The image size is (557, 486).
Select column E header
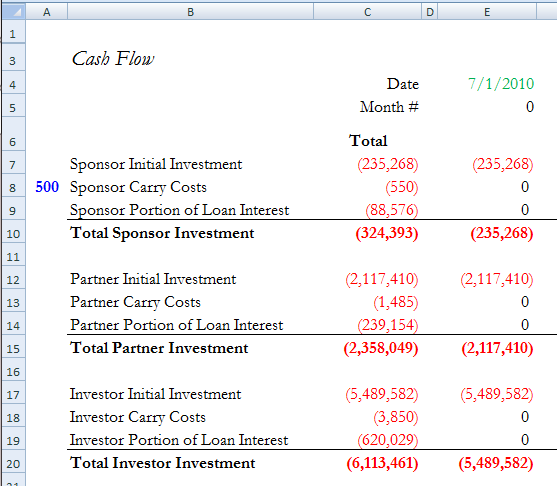click(x=487, y=12)
